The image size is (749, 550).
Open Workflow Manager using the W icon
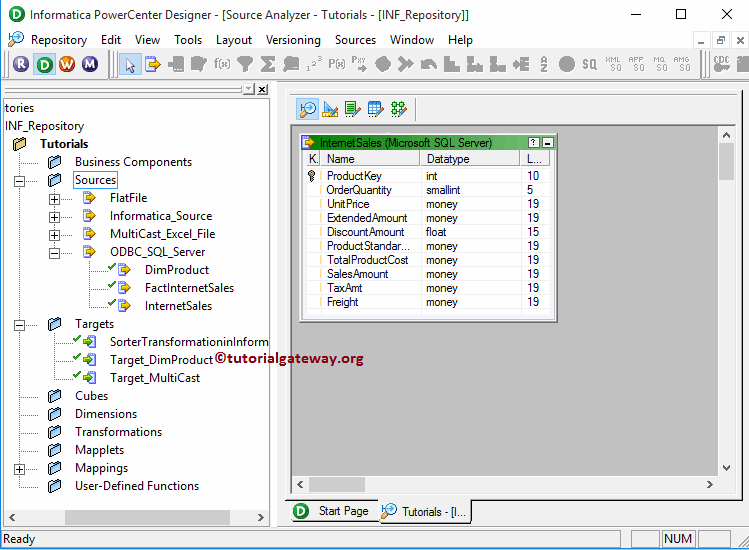point(67,64)
